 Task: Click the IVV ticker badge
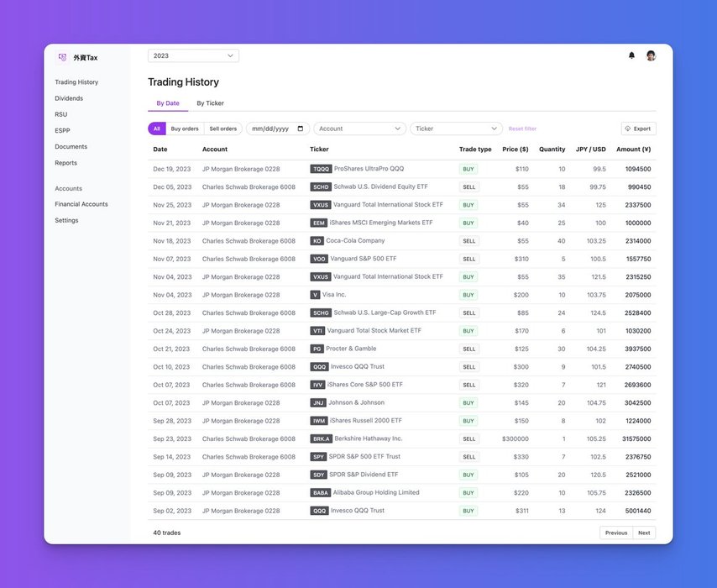tap(318, 385)
